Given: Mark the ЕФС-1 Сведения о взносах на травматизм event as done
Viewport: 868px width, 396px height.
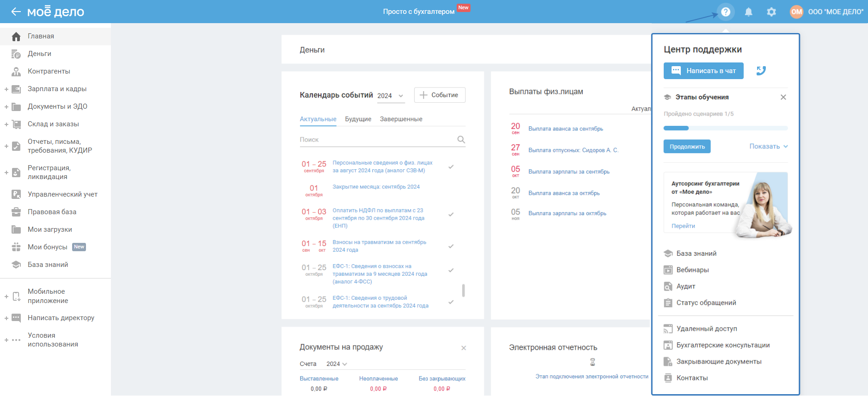Looking at the screenshot, I should [x=451, y=270].
